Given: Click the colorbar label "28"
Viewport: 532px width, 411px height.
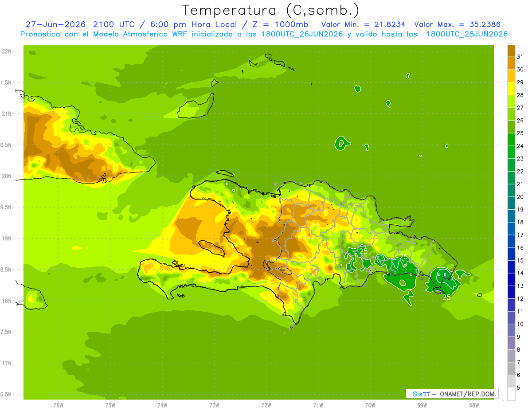Looking at the screenshot, I should [520, 95].
